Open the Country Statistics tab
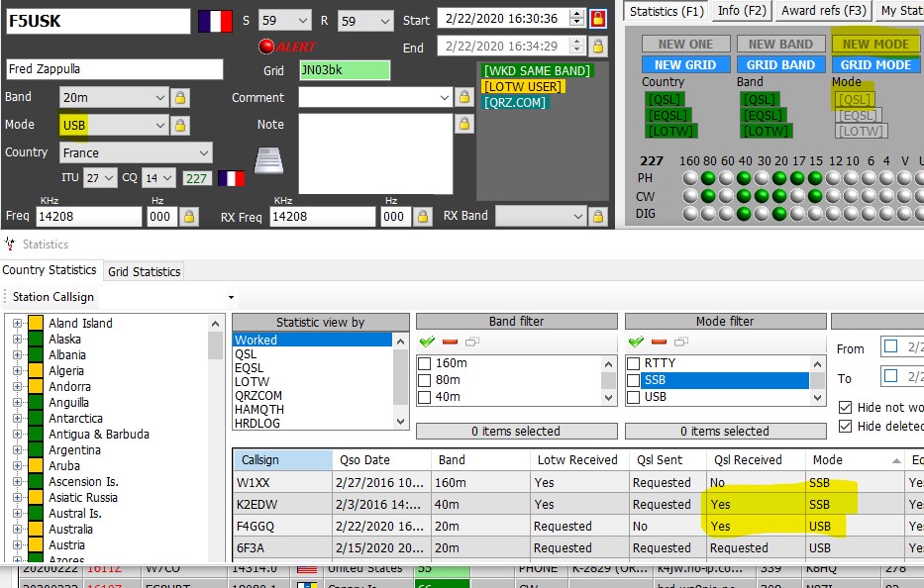The image size is (924, 588). [x=50, y=270]
